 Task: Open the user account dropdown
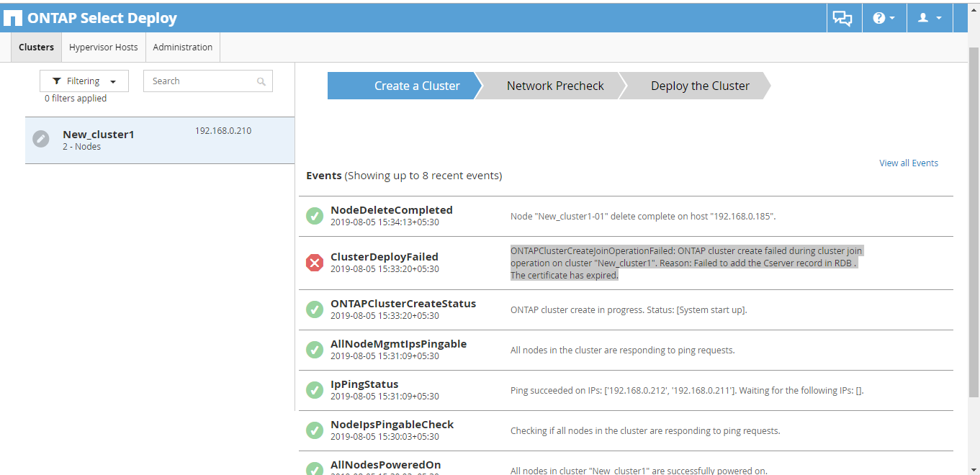pyautogui.click(x=930, y=18)
